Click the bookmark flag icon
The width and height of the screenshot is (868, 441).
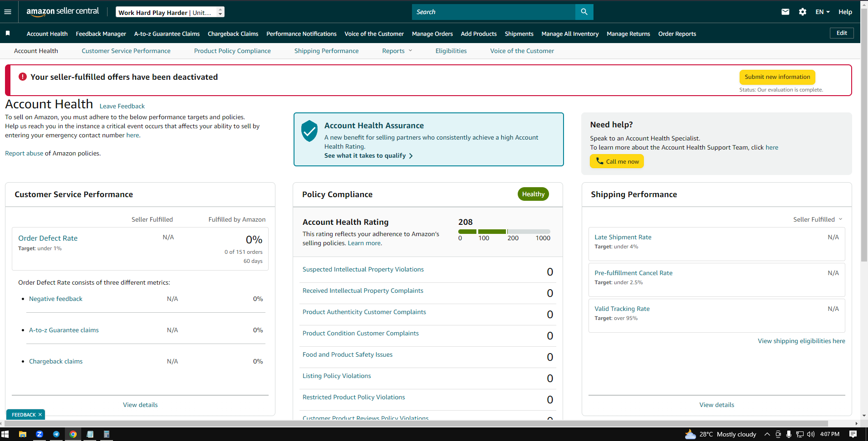8,33
